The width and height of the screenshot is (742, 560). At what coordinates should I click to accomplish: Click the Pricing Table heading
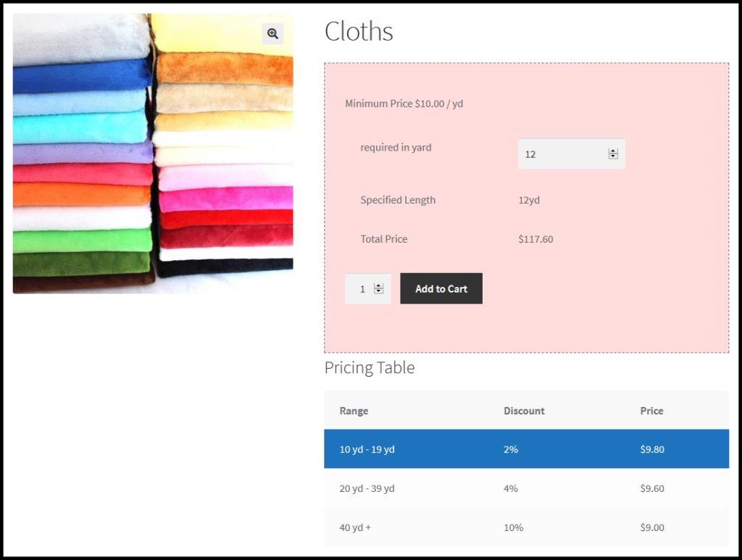pyautogui.click(x=370, y=367)
